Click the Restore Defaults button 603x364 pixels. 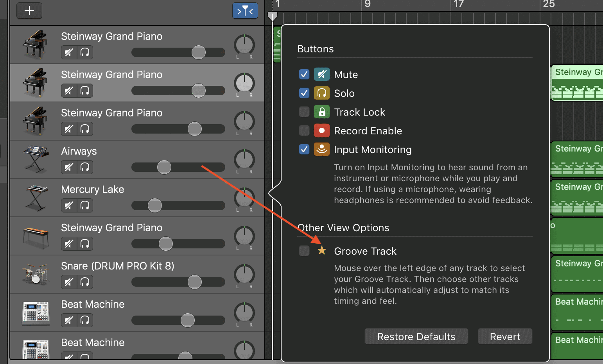point(416,336)
